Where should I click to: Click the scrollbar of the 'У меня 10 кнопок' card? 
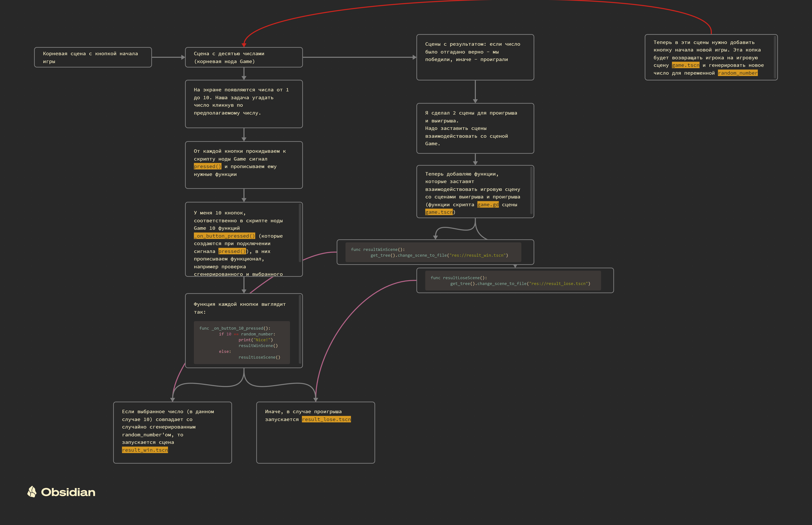point(300,232)
